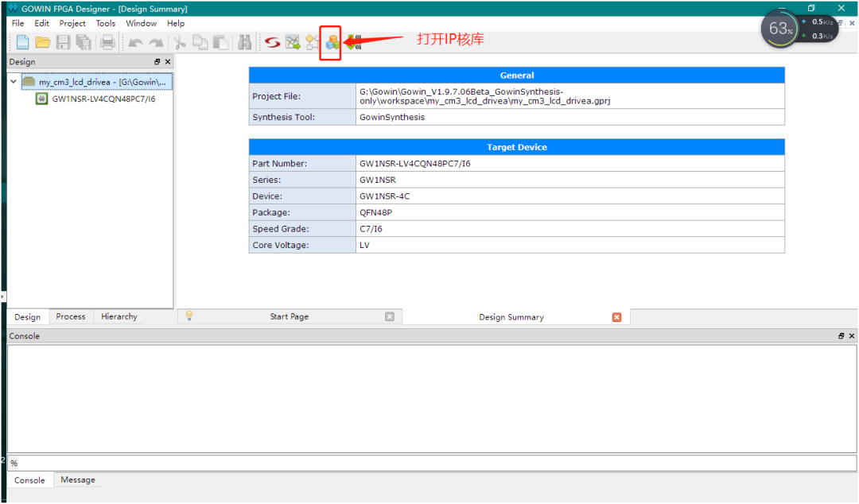
Task: Click the 63% network monitor widget
Action: coord(781,29)
